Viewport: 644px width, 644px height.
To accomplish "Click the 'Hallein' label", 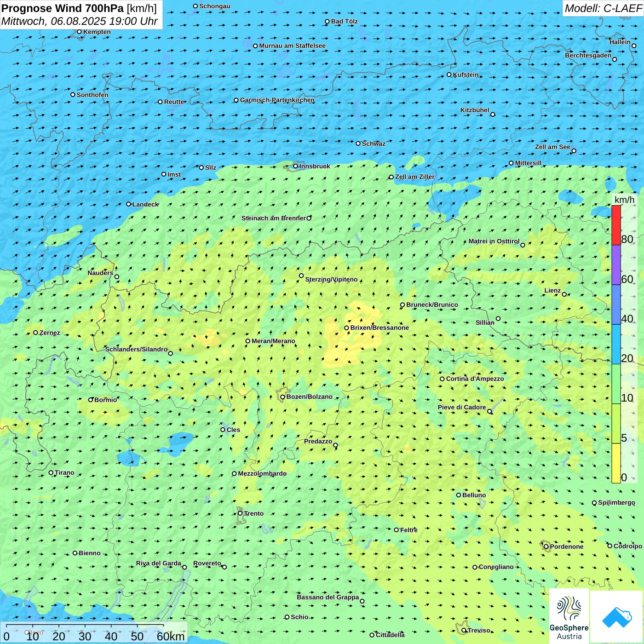I will (620, 42).
